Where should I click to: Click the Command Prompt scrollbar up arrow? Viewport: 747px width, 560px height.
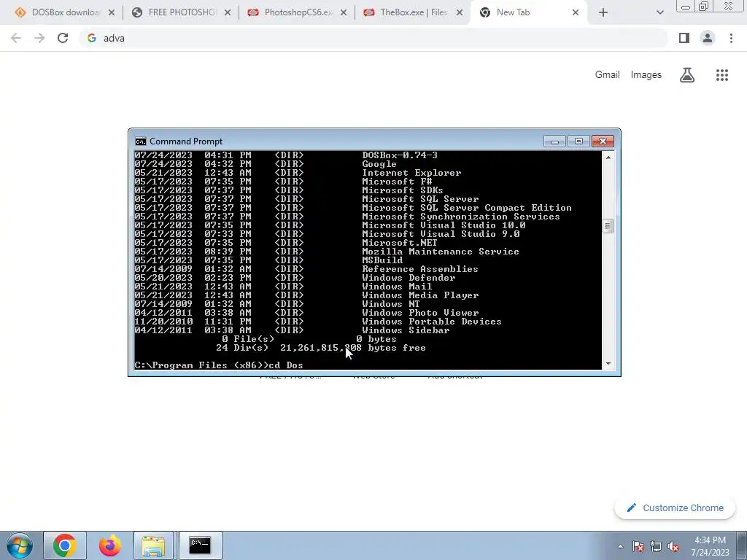coord(608,157)
